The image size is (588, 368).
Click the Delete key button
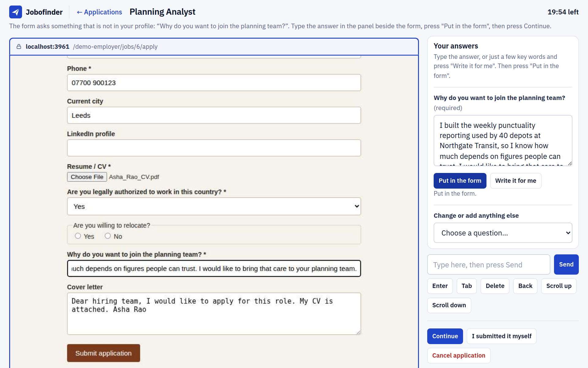pyautogui.click(x=495, y=286)
